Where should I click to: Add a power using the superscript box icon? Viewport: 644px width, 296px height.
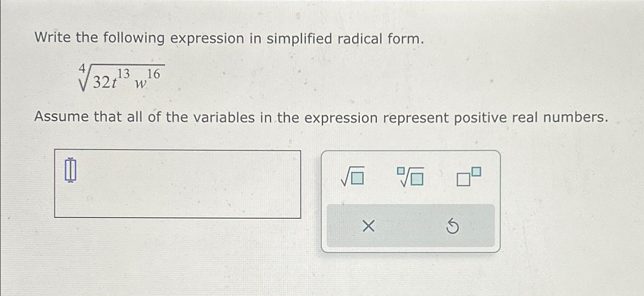click(x=468, y=176)
